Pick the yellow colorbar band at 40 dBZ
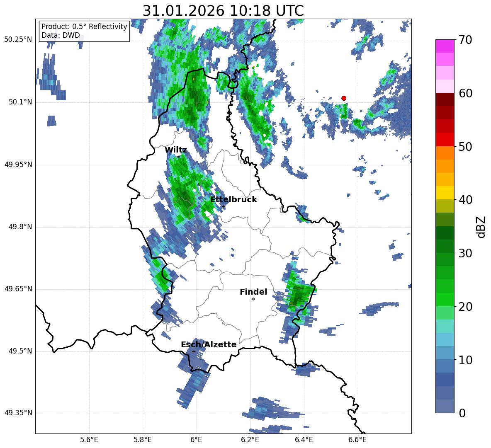491x448 pixels. [445, 193]
